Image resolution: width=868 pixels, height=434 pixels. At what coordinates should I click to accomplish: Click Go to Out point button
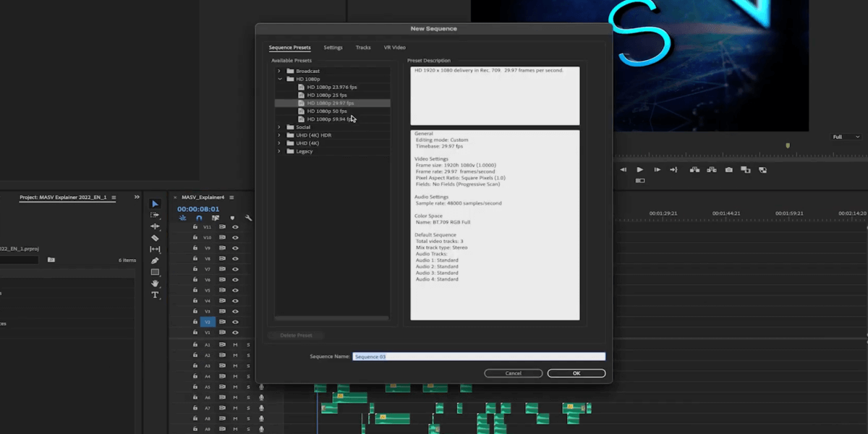click(x=673, y=169)
